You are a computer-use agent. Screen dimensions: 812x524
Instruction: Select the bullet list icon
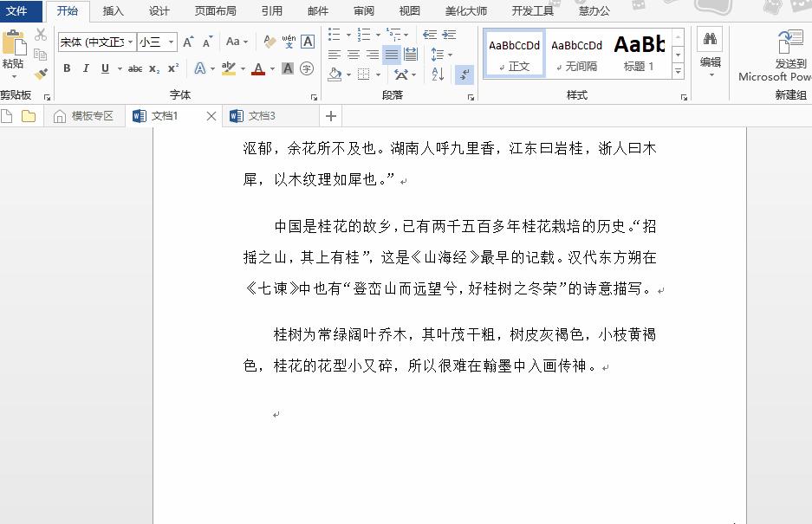[334, 33]
